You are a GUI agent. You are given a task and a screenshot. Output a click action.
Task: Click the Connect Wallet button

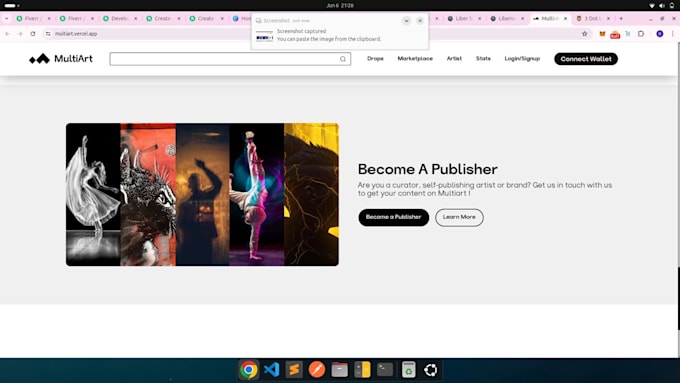pyautogui.click(x=586, y=59)
